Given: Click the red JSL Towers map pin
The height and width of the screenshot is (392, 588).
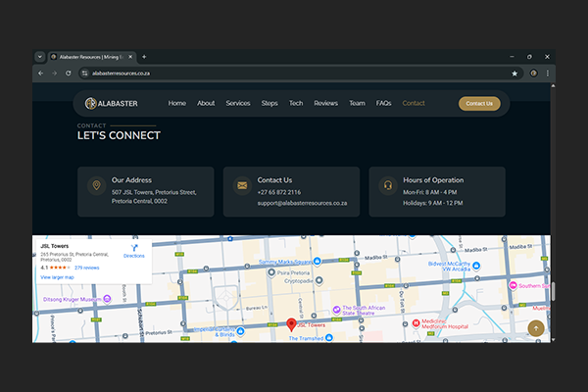Looking at the screenshot, I should click(x=291, y=324).
